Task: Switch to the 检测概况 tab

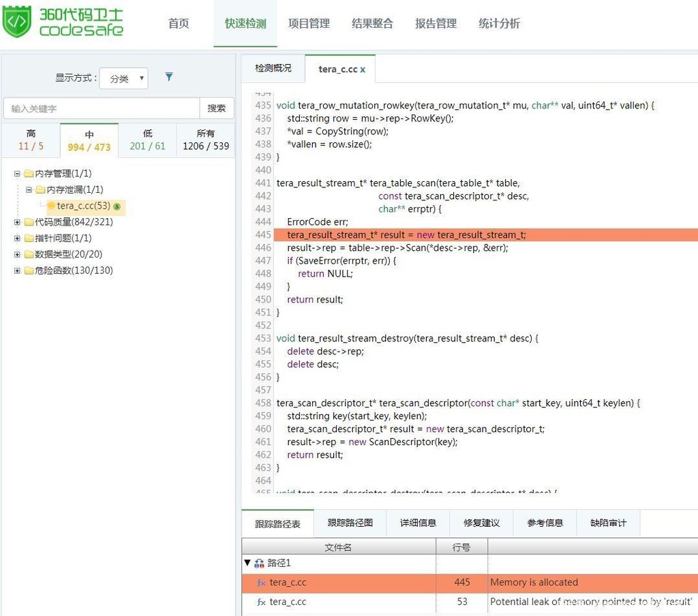Action: (273, 68)
